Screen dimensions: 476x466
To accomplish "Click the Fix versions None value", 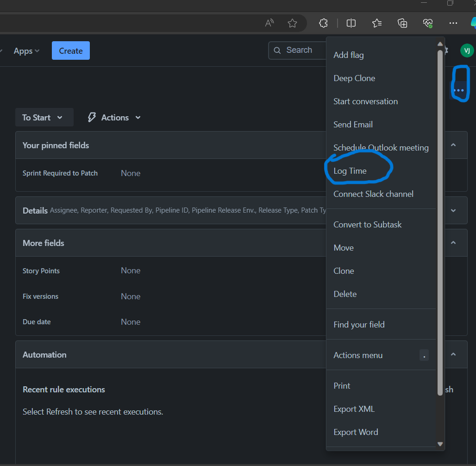I will (x=131, y=296).
